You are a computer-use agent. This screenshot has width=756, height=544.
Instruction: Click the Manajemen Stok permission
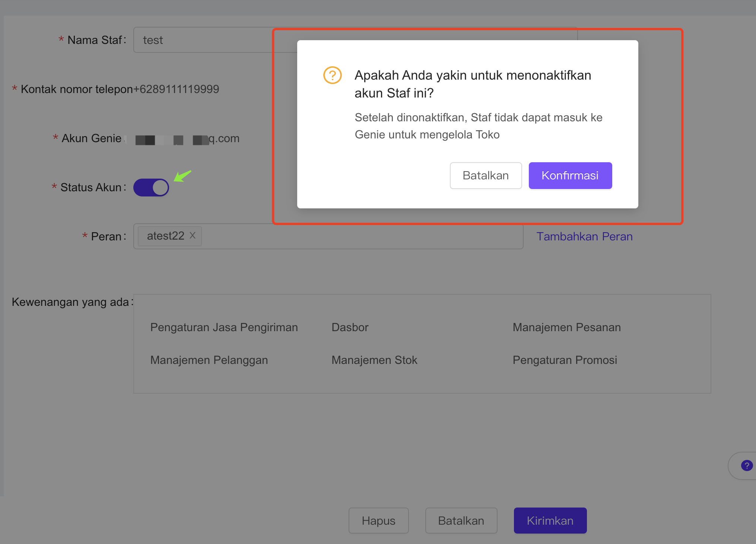(x=374, y=360)
